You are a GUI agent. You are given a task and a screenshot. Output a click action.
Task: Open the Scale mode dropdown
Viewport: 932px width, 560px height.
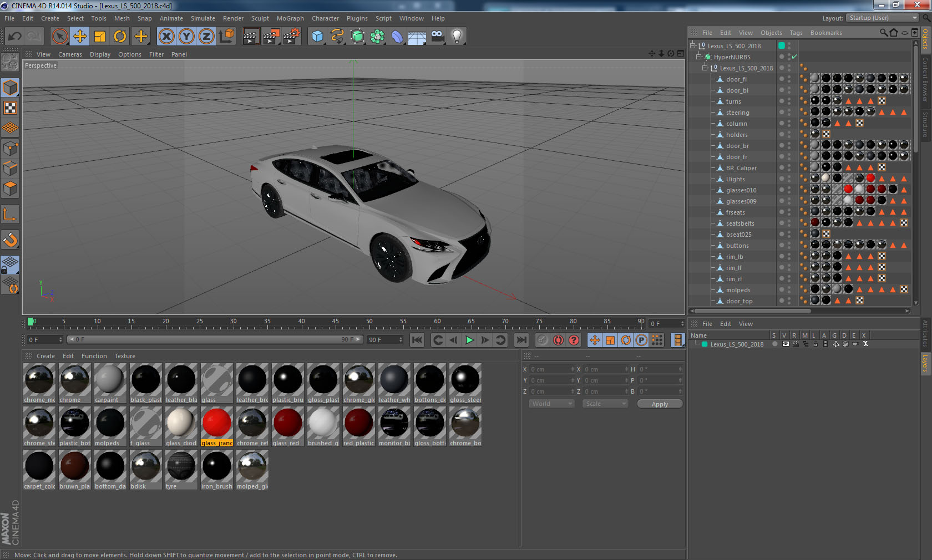tap(605, 404)
